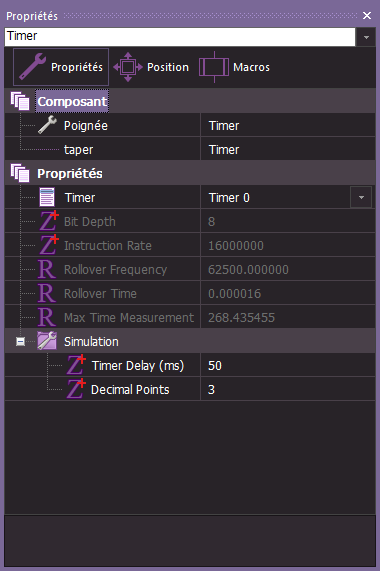Viewport: 380px width, 571px height.
Task: Click the Timer list icon
Action: [47, 197]
